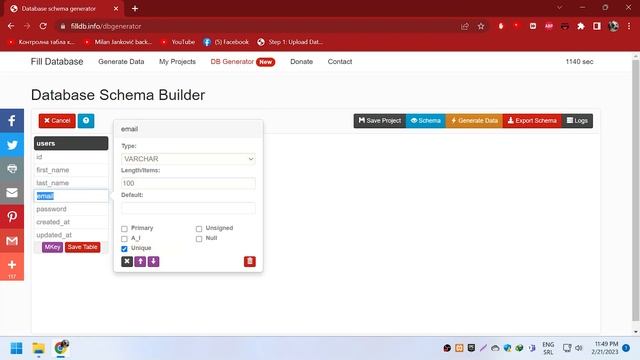Image resolution: width=640 pixels, height=360 pixels.
Task: Open the YouTube bookmark
Action: 178,42
